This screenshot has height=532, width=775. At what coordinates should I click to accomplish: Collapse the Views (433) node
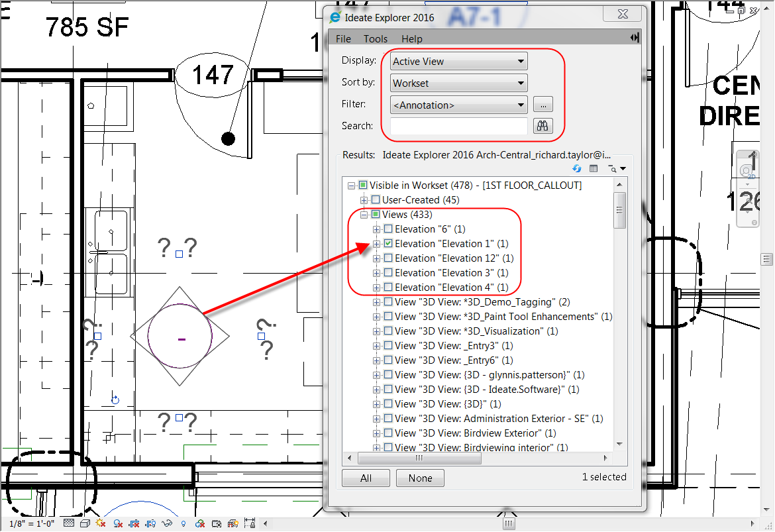click(364, 215)
